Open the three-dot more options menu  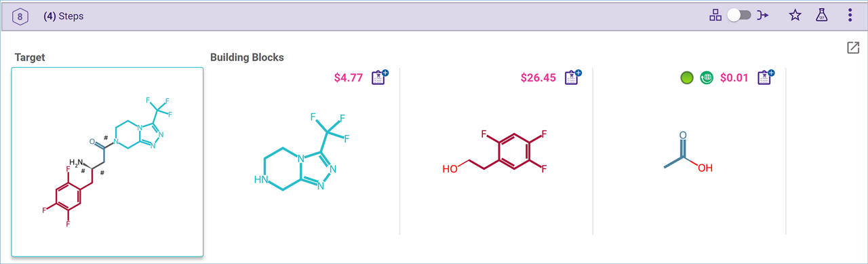(850, 16)
